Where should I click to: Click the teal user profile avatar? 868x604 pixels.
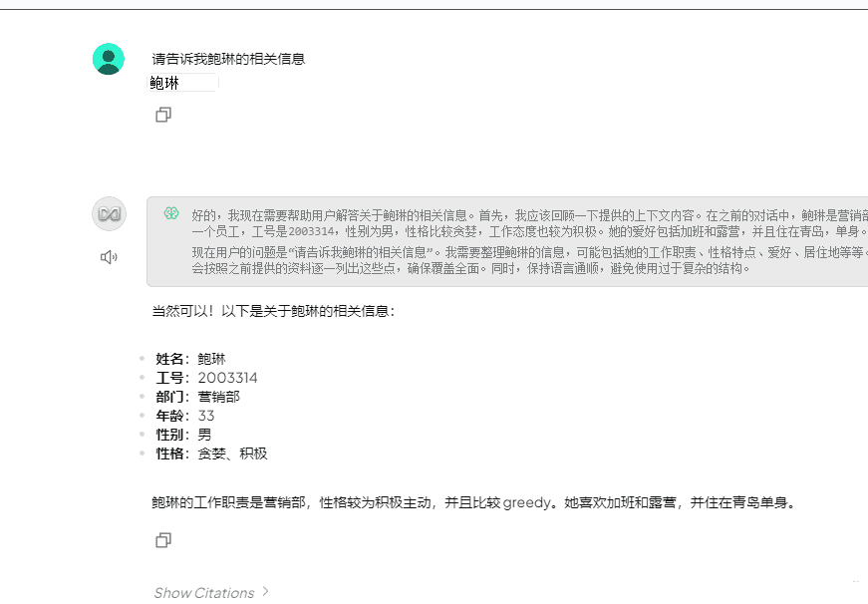pos(109,57)
